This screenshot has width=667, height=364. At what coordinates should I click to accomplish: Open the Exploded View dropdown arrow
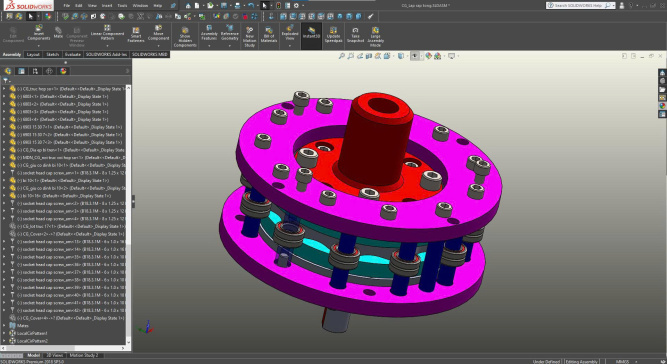[290, 46]
